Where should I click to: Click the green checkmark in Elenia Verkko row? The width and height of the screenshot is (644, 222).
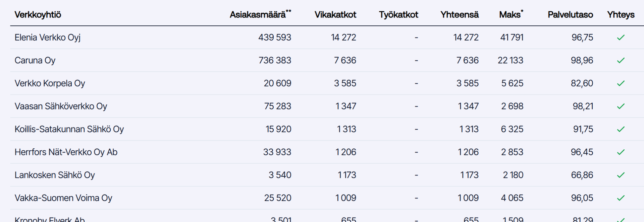point(621,38)
